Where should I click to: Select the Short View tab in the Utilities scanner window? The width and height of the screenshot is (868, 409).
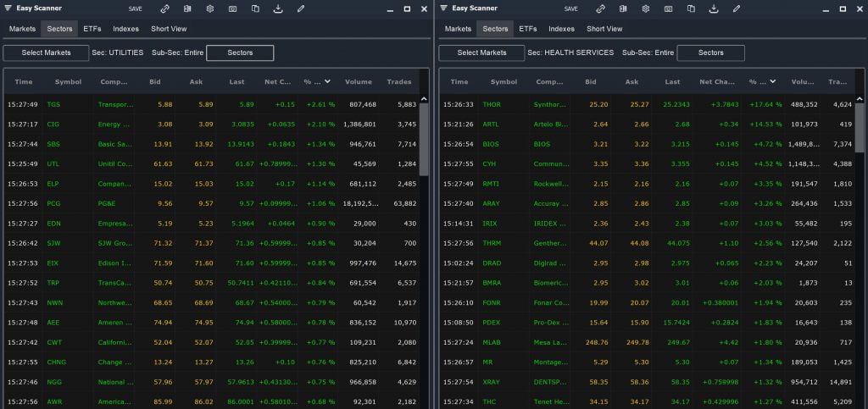click(169, 29)
